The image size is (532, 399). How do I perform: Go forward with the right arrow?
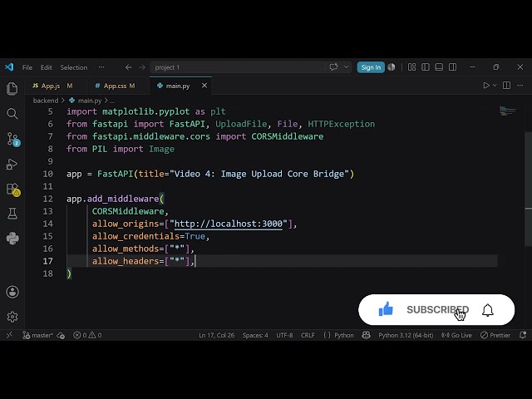(142, 67)
